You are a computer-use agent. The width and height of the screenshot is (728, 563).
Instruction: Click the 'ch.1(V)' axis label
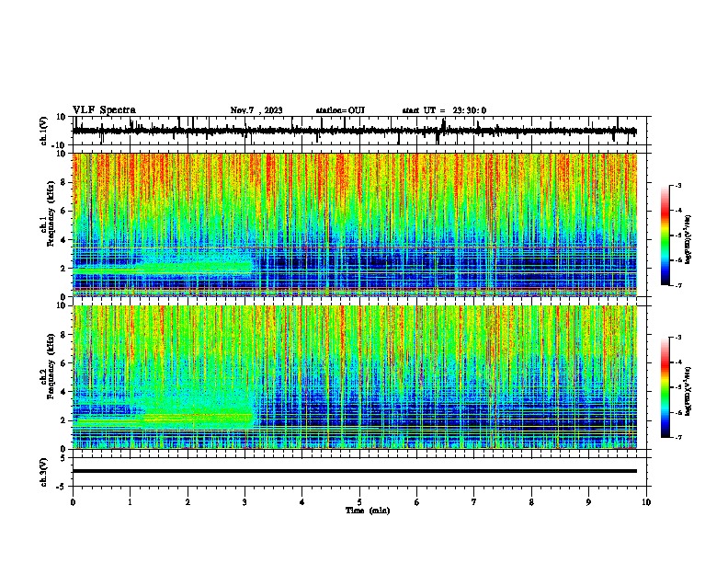click(x=44, y=131)
